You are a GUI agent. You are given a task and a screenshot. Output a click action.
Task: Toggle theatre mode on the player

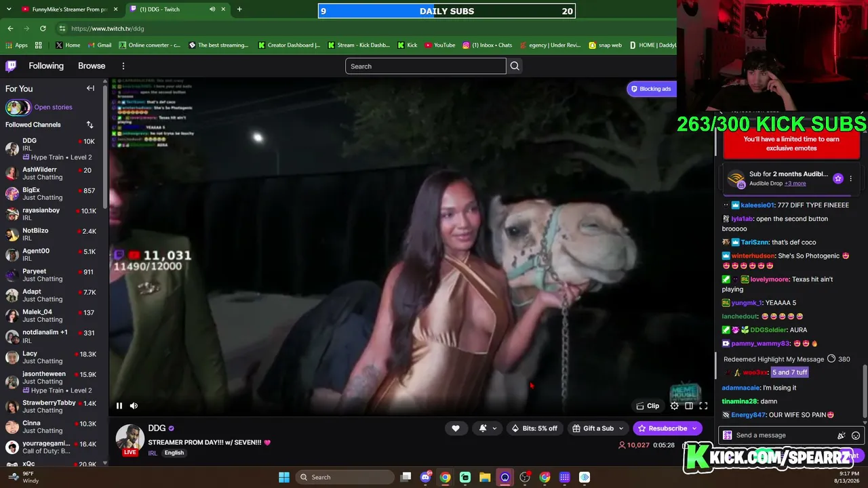(x=689, y=406)
